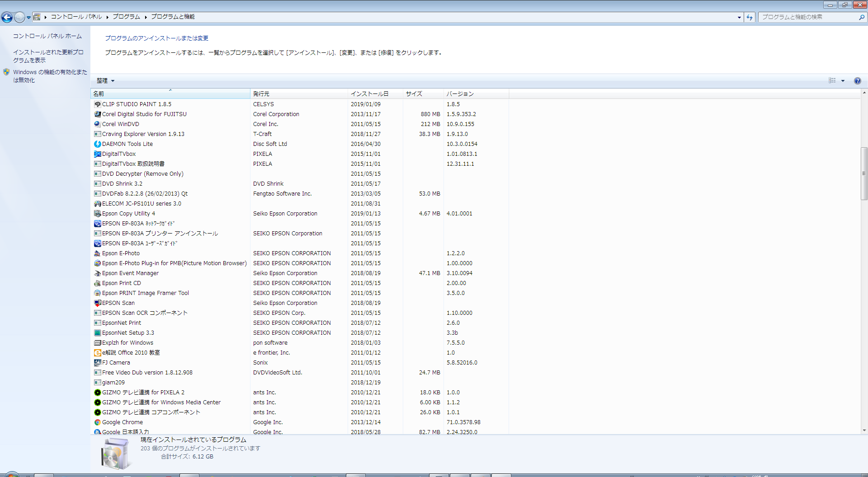Click the help question mark icon

click(857, 81)
